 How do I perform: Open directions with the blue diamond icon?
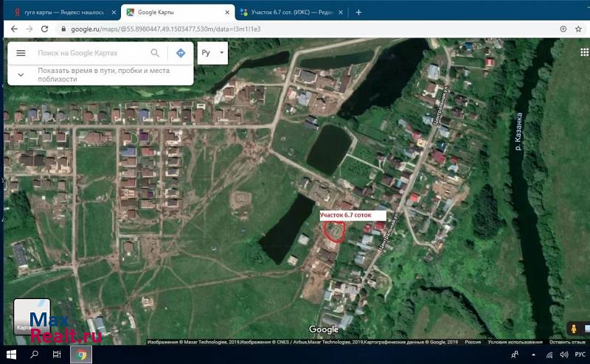[x=180, y=53]
